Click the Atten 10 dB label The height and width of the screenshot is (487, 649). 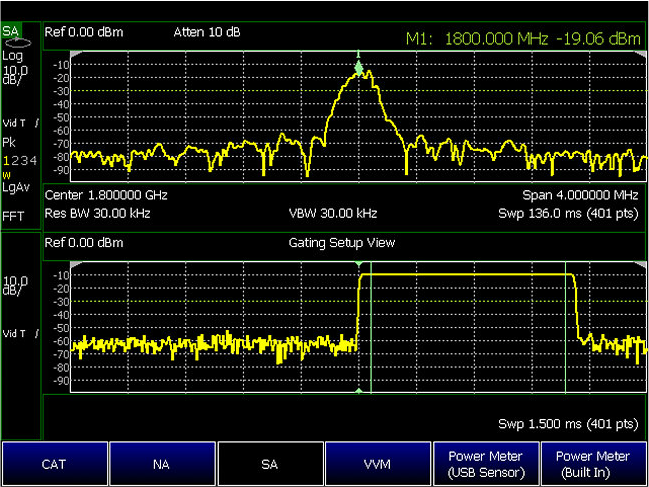click(x=204, y=32)
